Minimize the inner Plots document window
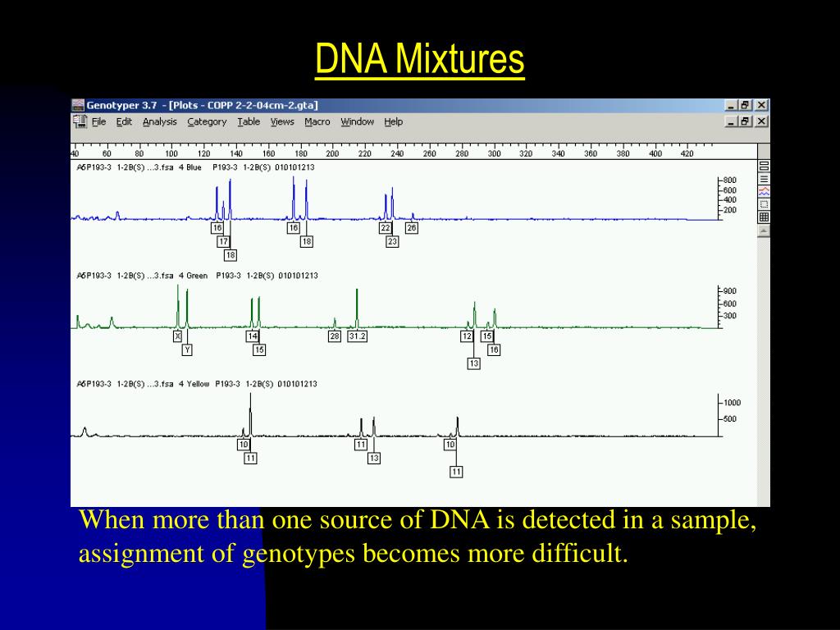Screen dimensions: 840x630 (x=731, y=121)
